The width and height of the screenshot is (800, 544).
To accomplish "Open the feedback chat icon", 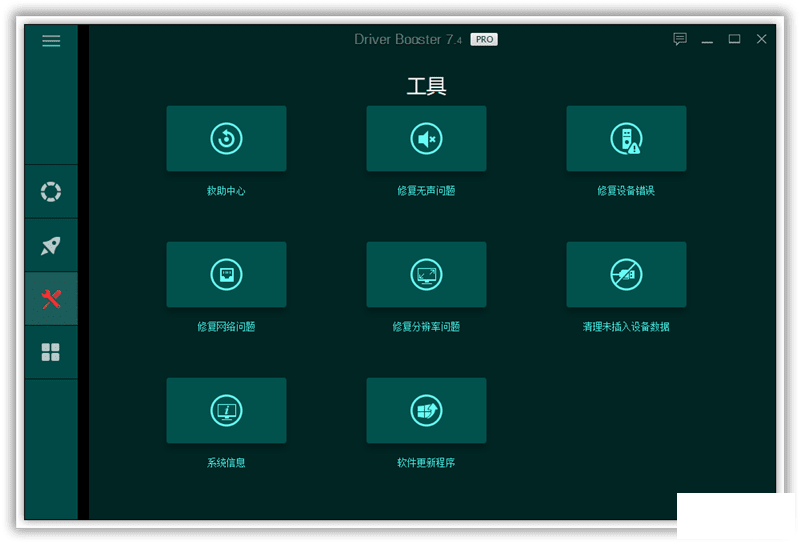I will click(x=680, y=39).
